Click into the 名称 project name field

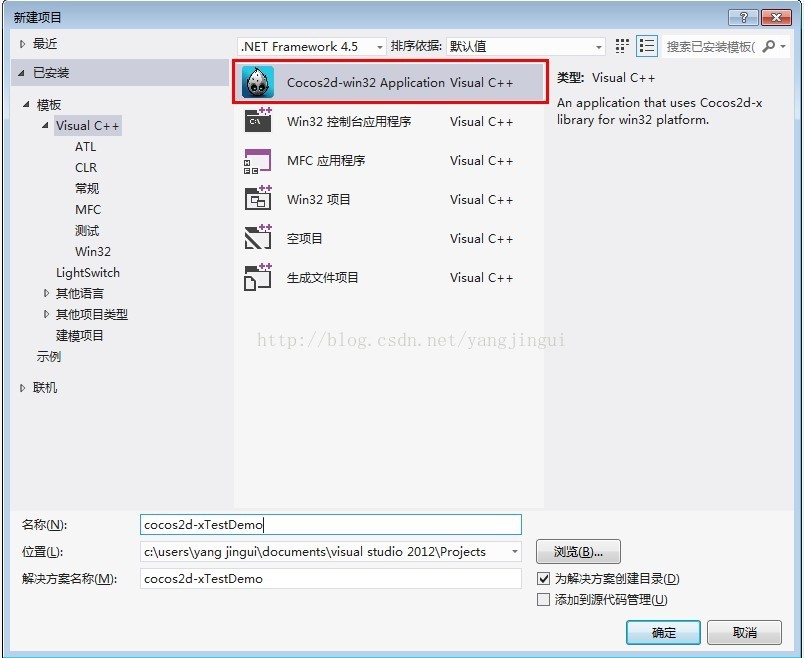click(331, 525)
